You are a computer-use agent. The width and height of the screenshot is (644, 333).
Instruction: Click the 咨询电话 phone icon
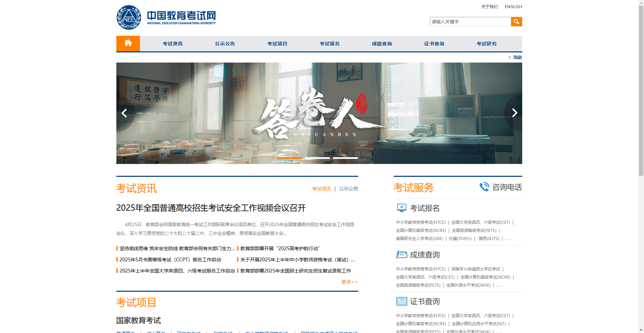pyautogui.click(x=484, y=186)
